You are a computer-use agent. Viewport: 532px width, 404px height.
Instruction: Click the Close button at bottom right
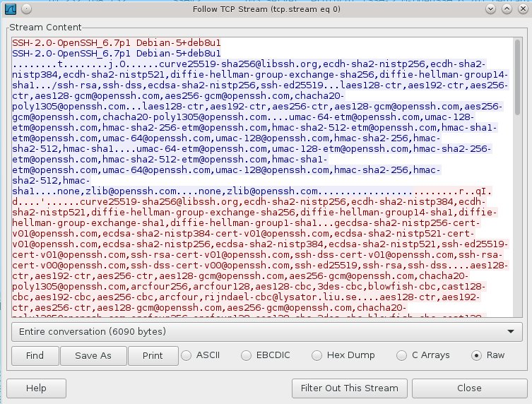pyautogui.click(x=470, y=388)
